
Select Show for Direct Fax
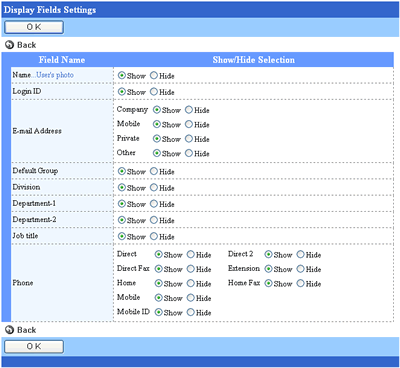coord(158,269)
